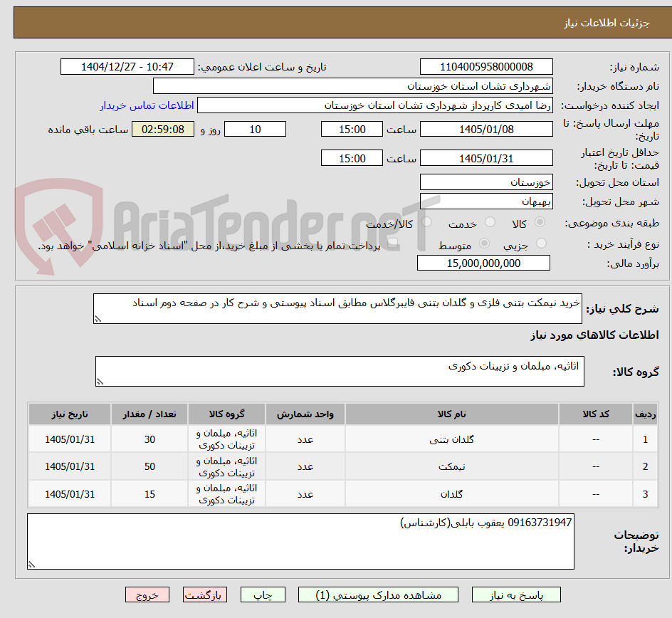Screen dimensions: 672x618
Task: Click the announcement date field 1404/12/27 - 10:47
Action: (x=127, y=67)
